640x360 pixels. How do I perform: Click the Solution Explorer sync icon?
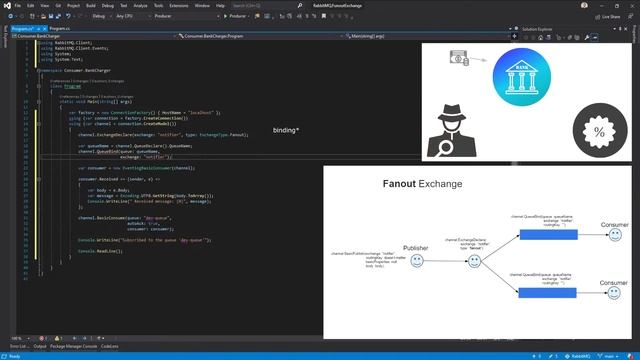tap(570, 38)
